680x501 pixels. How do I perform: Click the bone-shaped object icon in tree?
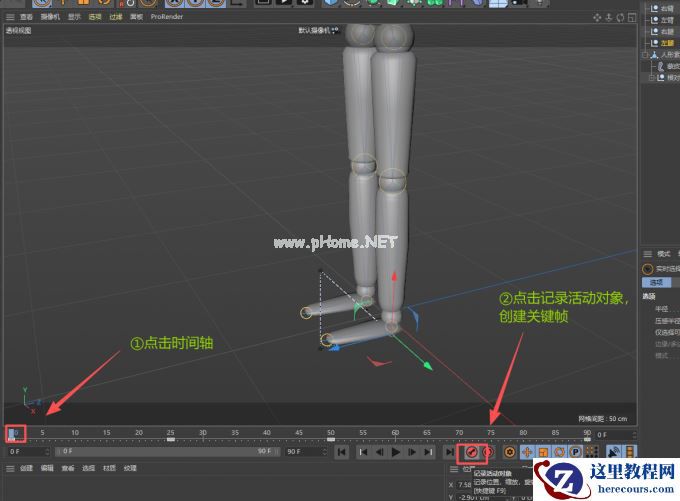tap(660, 66)
